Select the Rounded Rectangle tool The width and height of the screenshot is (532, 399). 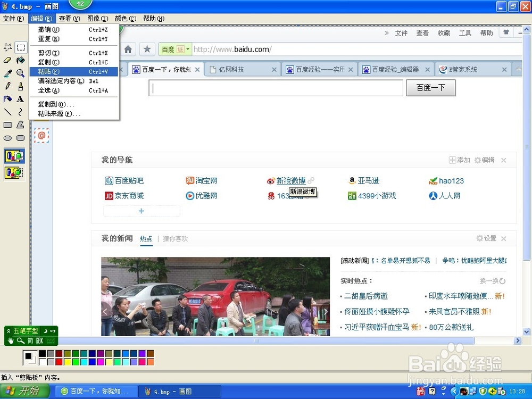(x=21, y=138)
